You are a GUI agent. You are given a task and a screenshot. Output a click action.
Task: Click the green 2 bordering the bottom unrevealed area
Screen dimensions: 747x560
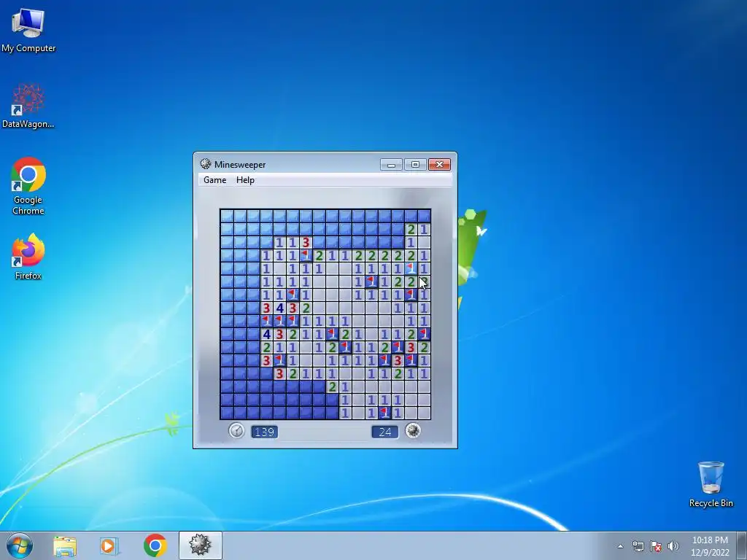pos(332,386)
